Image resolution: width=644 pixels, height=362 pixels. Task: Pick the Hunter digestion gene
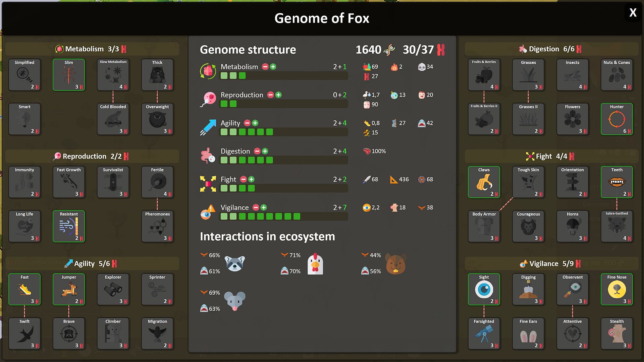tap(616, 119)
